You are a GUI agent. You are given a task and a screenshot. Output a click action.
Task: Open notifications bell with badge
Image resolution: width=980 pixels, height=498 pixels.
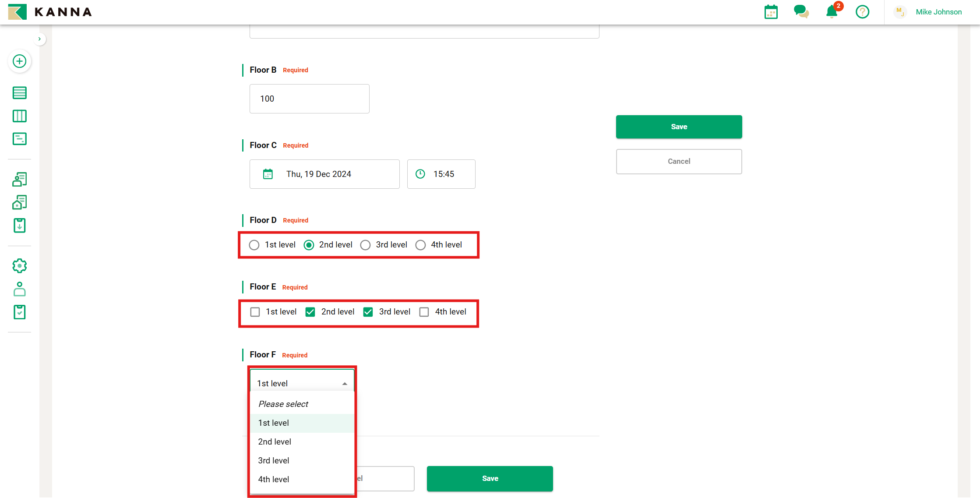(832, 12)
